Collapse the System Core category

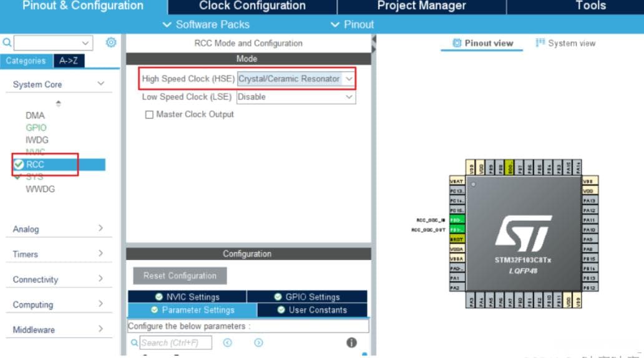click(x=100, y=84)
